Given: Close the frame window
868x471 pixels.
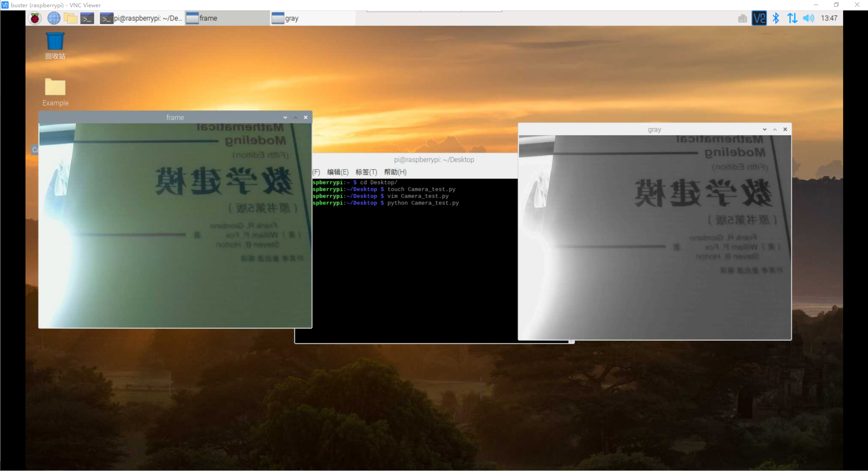Looking at the screenshot, I should click(306, 117).
